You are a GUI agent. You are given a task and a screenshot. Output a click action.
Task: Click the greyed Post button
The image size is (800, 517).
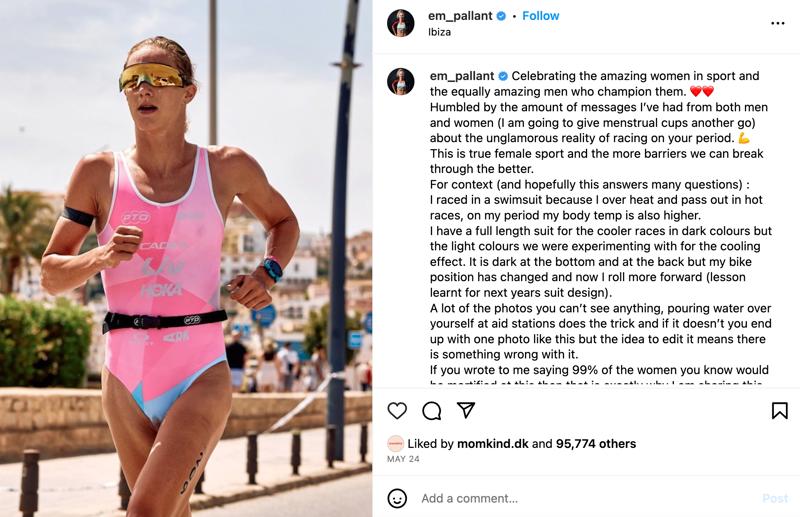click(x=775, y=498)
